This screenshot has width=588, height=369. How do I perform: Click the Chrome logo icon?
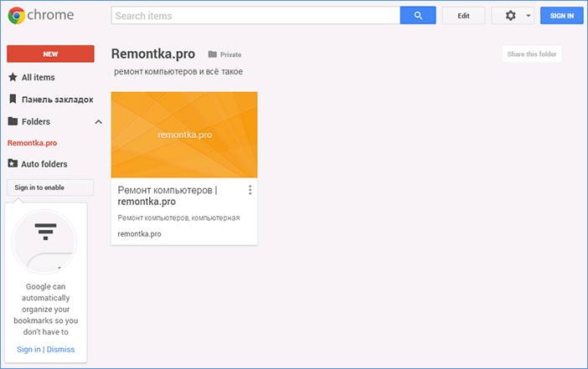[x=18, y=16]
